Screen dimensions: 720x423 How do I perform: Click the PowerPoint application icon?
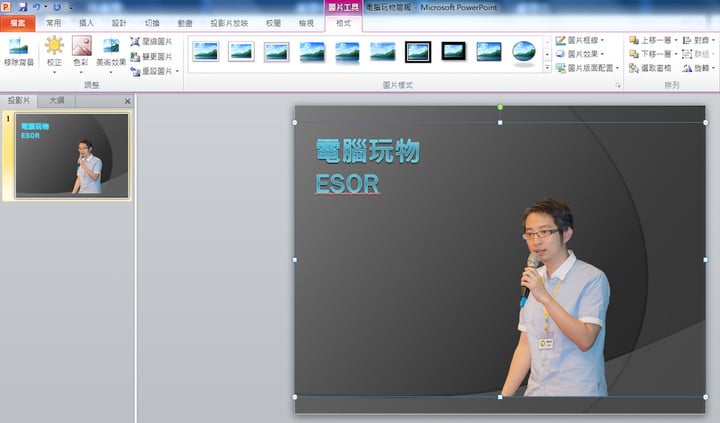pyautogui.click(x=6, y=7)
